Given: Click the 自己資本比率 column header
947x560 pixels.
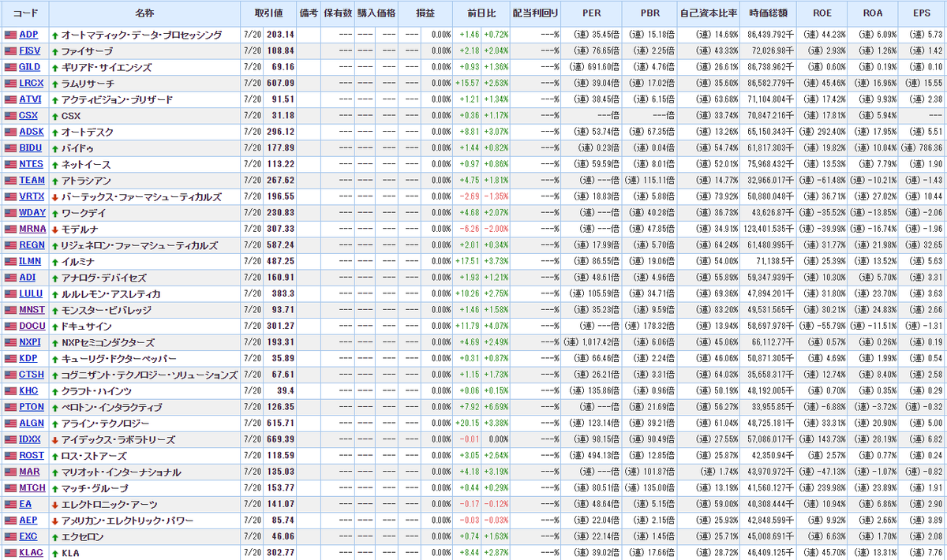Looking at the screenshot, I should pos(709,13).
